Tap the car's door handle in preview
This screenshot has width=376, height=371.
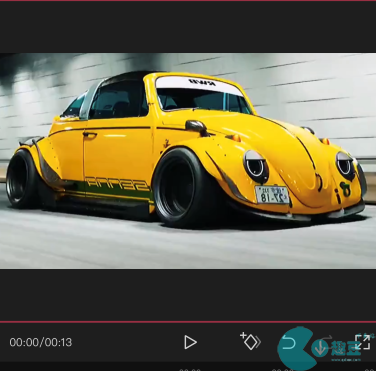pos(90,135)
